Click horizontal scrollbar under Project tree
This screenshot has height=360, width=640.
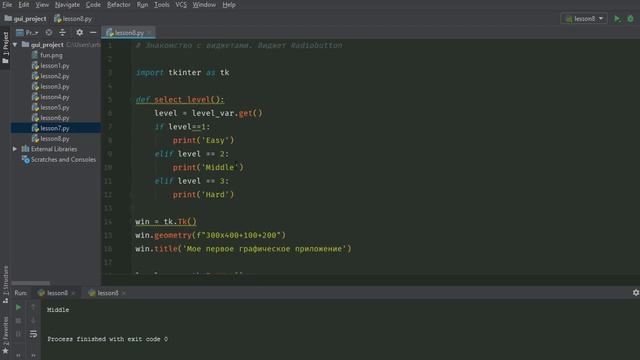(x=31, y=283)
